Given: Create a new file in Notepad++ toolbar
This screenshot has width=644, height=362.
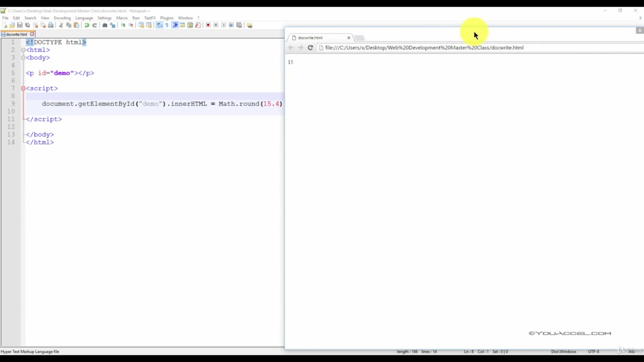Looking at the screenshot, I should (5, 25).
